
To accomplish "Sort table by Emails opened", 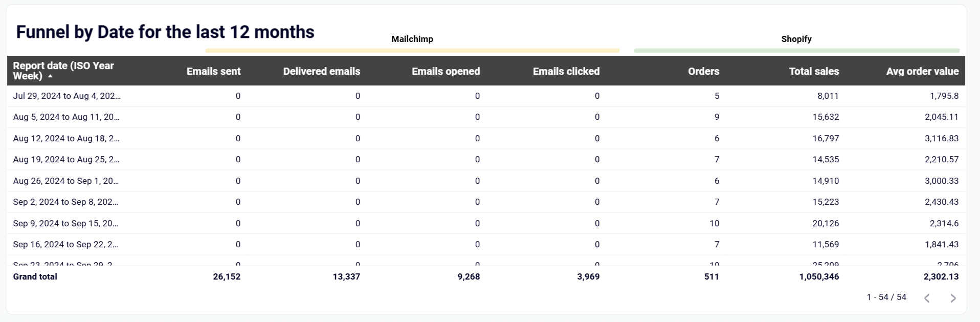I will click(446, 71).
